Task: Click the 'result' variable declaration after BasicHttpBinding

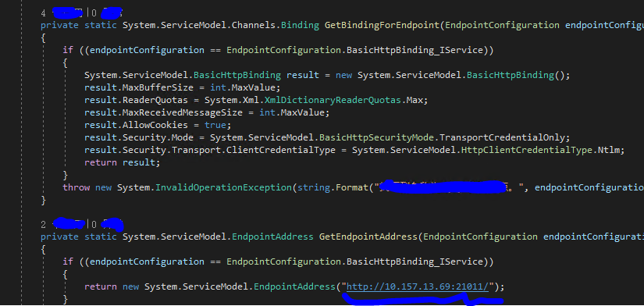Action: (303, 75)
